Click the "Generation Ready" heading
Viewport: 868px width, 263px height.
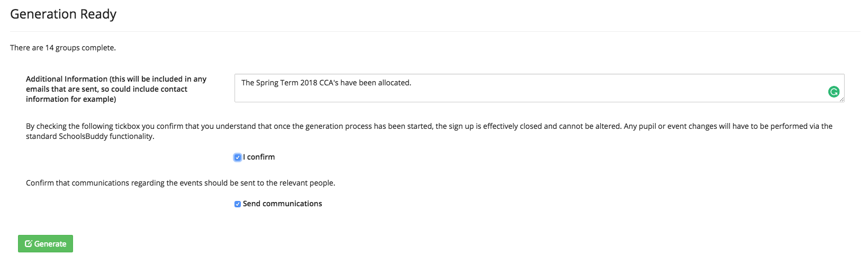pos(63,14)
